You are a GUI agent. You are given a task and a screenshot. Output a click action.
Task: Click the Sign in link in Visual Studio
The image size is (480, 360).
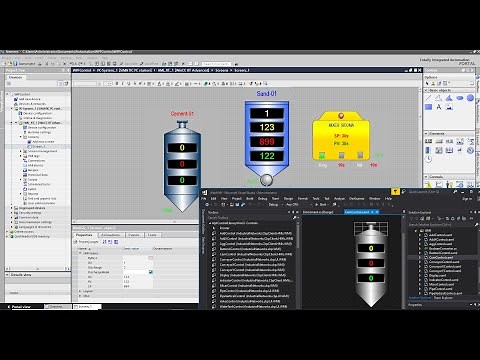(467, 199)
